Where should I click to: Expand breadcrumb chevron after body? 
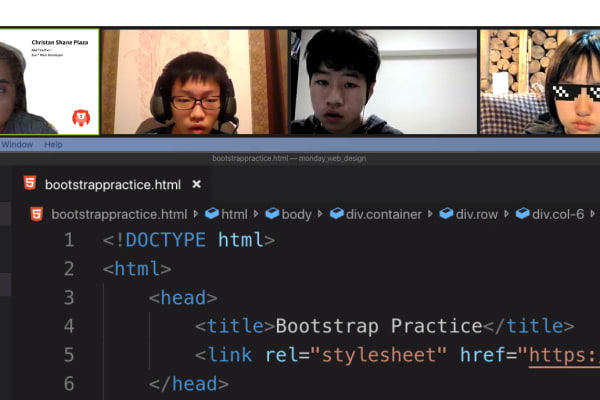point(320,214)
